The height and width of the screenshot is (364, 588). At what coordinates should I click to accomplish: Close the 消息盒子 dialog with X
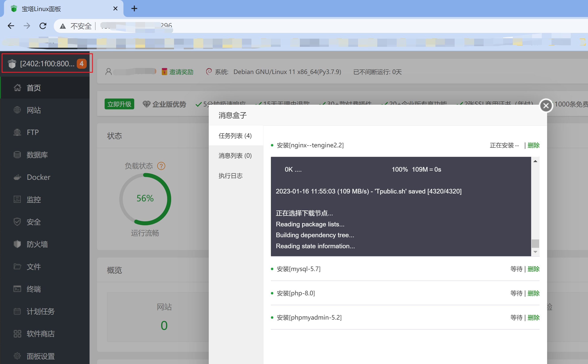(546, 106)
